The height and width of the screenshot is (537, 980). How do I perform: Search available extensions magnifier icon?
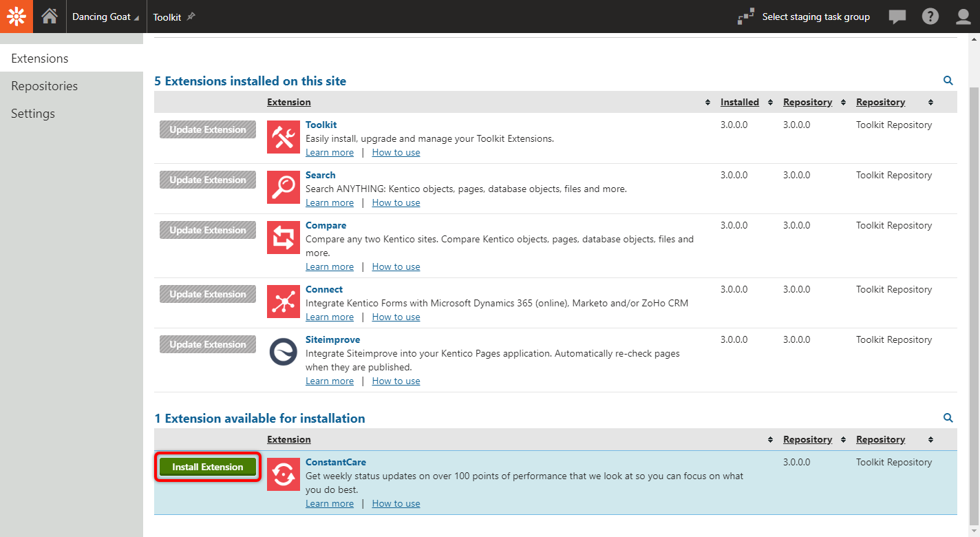(x=948, y=418)
